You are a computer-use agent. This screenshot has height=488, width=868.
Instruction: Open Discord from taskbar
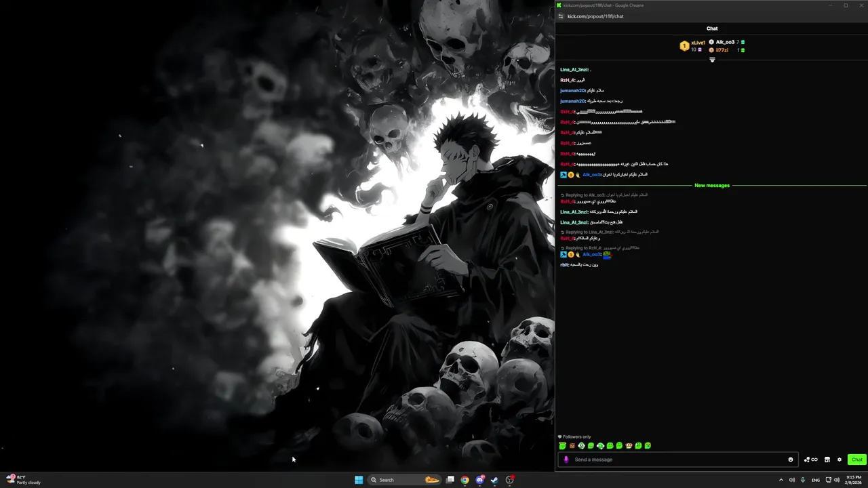tap(480, 480)
